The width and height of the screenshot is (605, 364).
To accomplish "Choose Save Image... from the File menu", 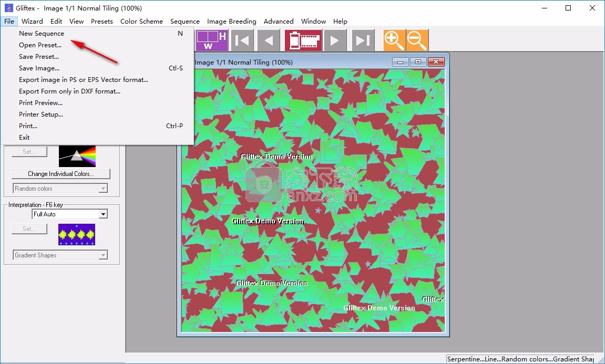I will tap(97, 68).
